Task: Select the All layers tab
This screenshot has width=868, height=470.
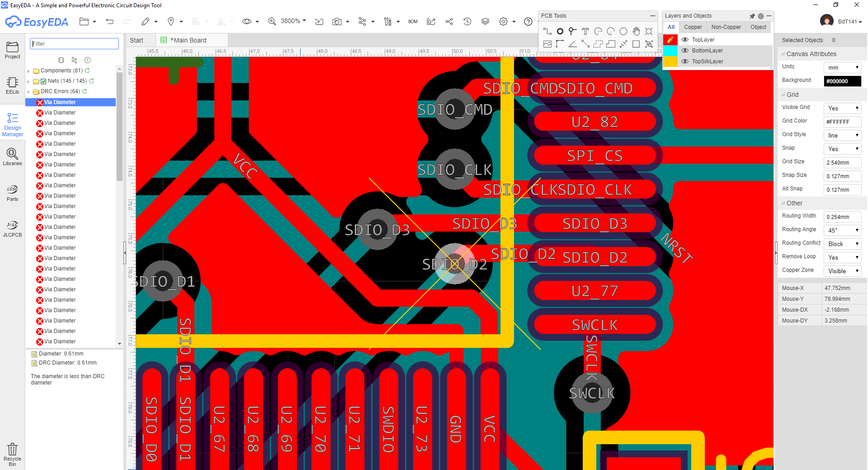Action: [x=671, y=27]
